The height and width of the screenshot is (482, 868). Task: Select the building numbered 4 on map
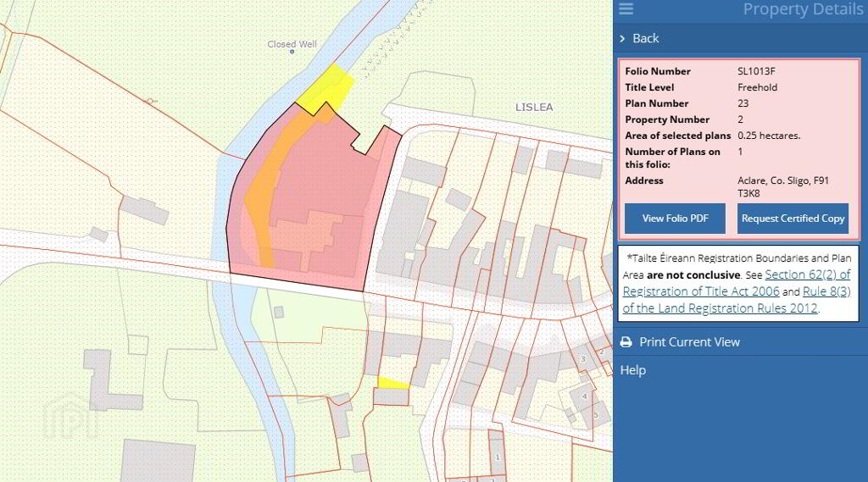point(583,396)
